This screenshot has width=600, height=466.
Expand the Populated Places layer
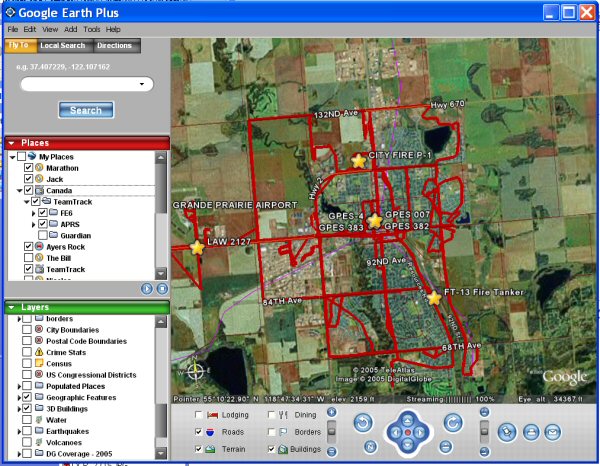[x=19, y=386]
